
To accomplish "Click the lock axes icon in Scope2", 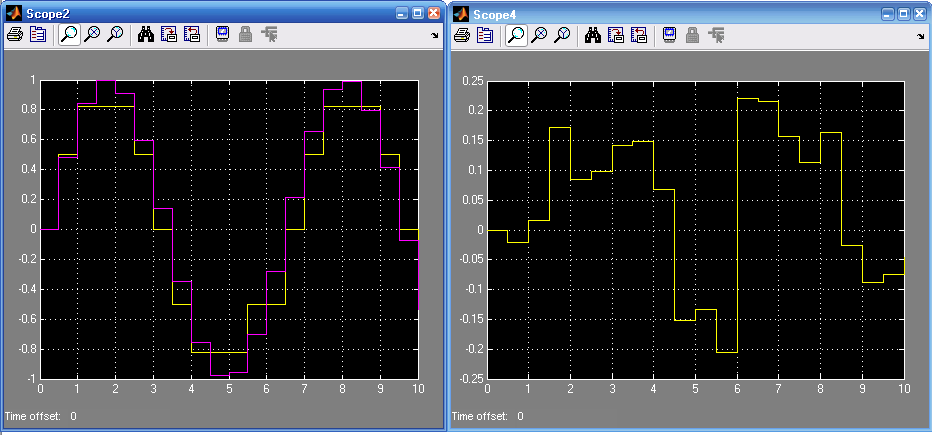I will tap(245, 35).
